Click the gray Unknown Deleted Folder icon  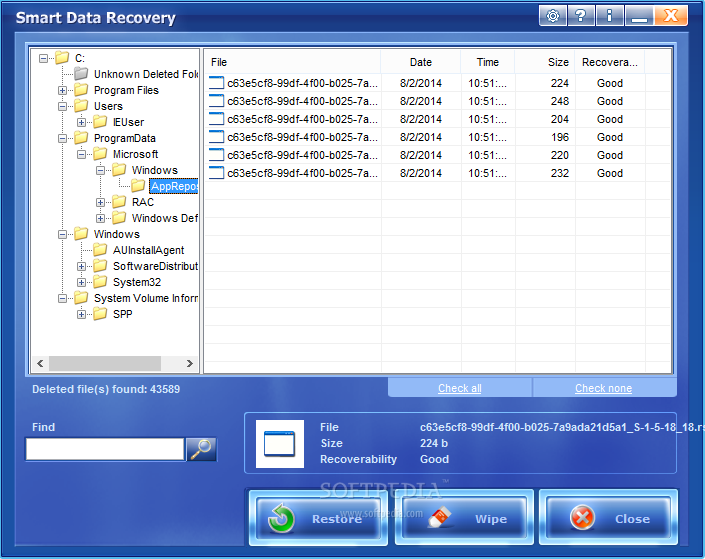[81, 73]
